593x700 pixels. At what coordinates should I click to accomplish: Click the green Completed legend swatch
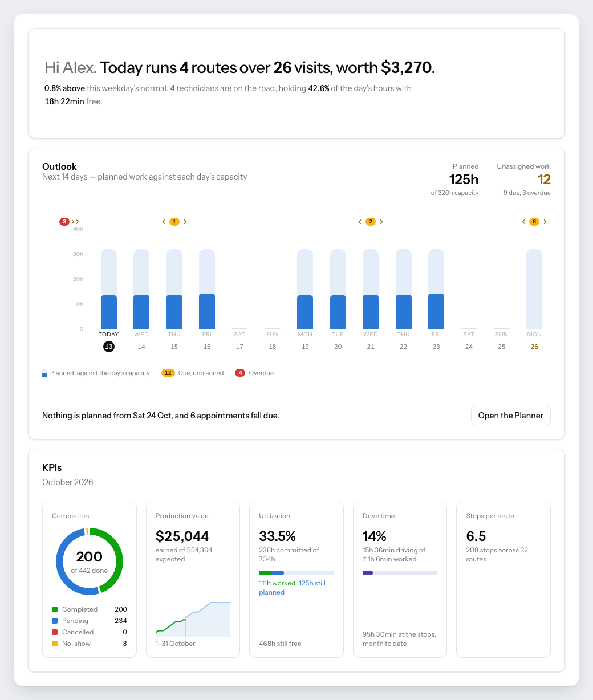point(55,609)
